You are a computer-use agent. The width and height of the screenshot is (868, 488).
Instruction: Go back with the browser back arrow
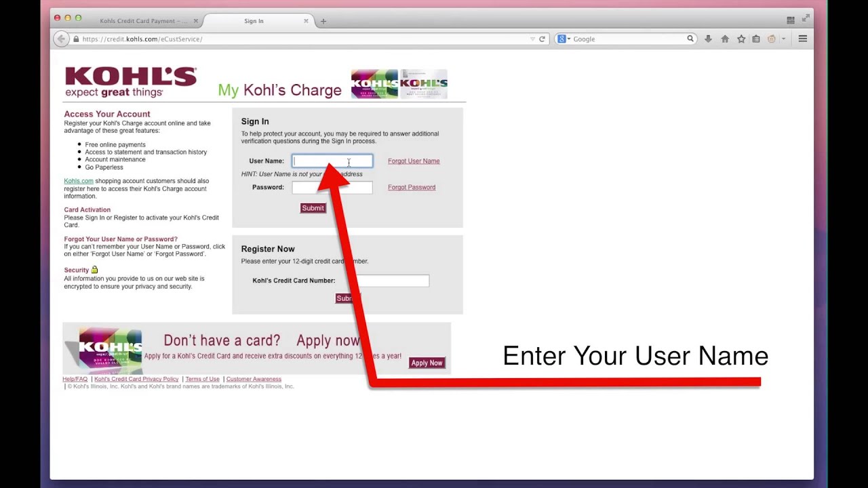click(x=61, y=39)
